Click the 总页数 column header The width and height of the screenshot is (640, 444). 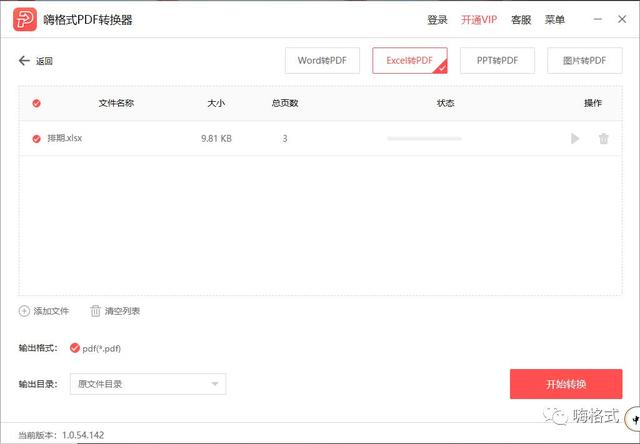coord(285,103)
